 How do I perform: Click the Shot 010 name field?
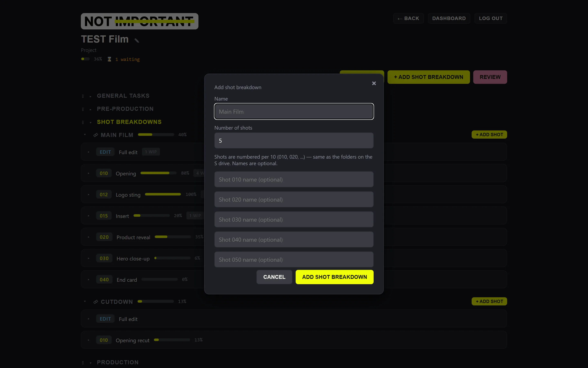tap(294, 179)
